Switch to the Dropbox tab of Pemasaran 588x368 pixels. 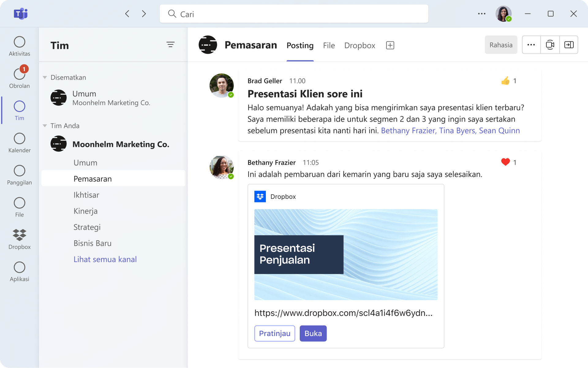click(x=360, y=45)
